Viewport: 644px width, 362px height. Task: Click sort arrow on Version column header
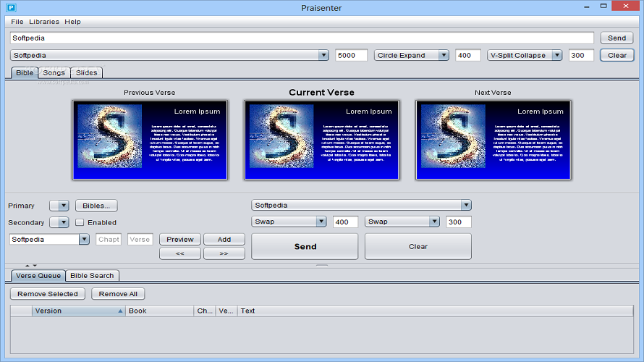tap(120, 311)
